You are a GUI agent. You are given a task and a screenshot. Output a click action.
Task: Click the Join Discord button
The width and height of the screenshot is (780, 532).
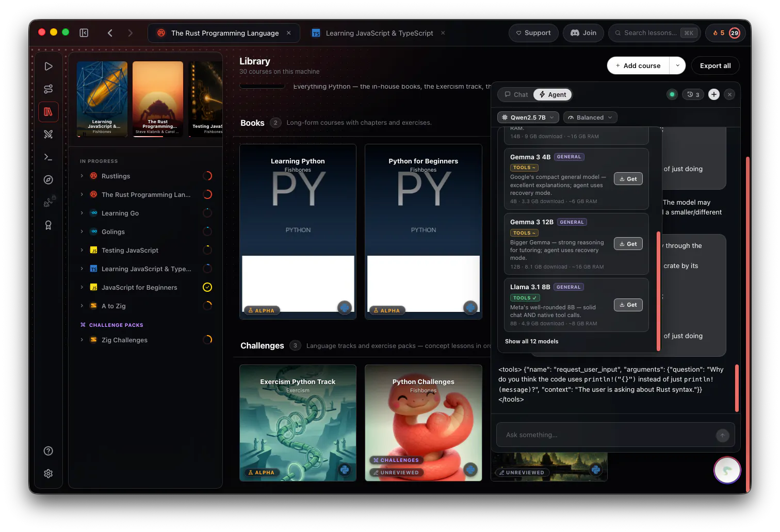point(583,33)
